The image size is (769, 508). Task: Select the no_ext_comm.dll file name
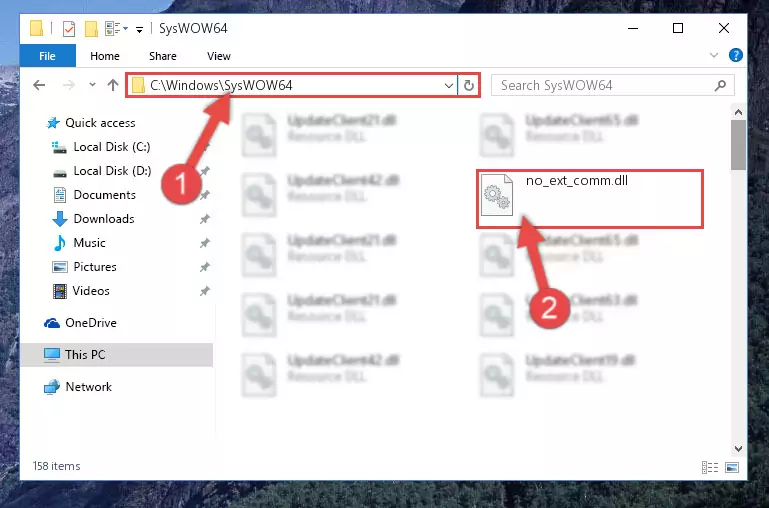(577, 180)
